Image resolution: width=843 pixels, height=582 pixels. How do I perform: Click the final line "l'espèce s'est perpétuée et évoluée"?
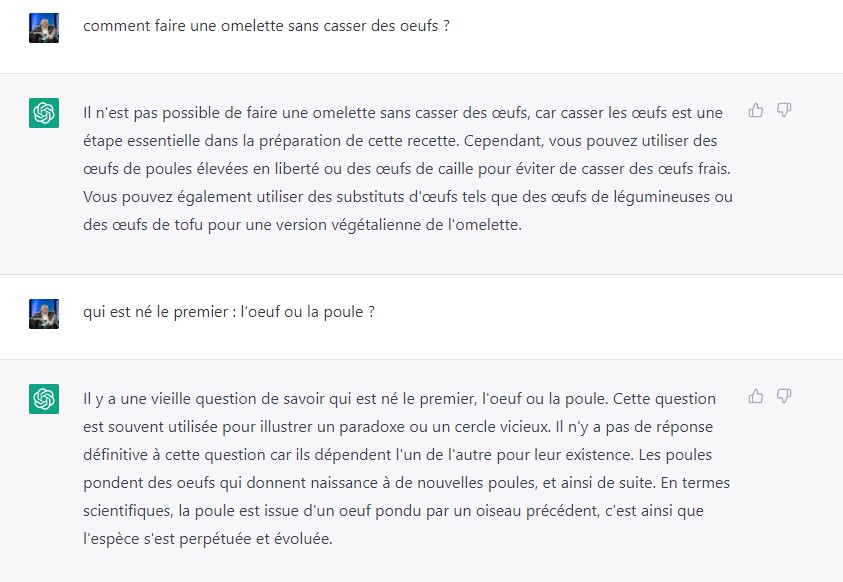(208, 538)
